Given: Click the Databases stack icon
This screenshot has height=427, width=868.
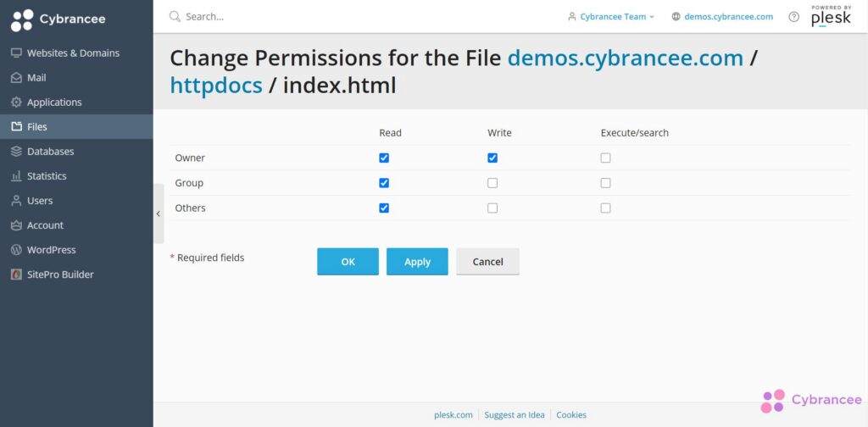Looking at the screenshot, I should pyautogui.click(x=17, y=152).
